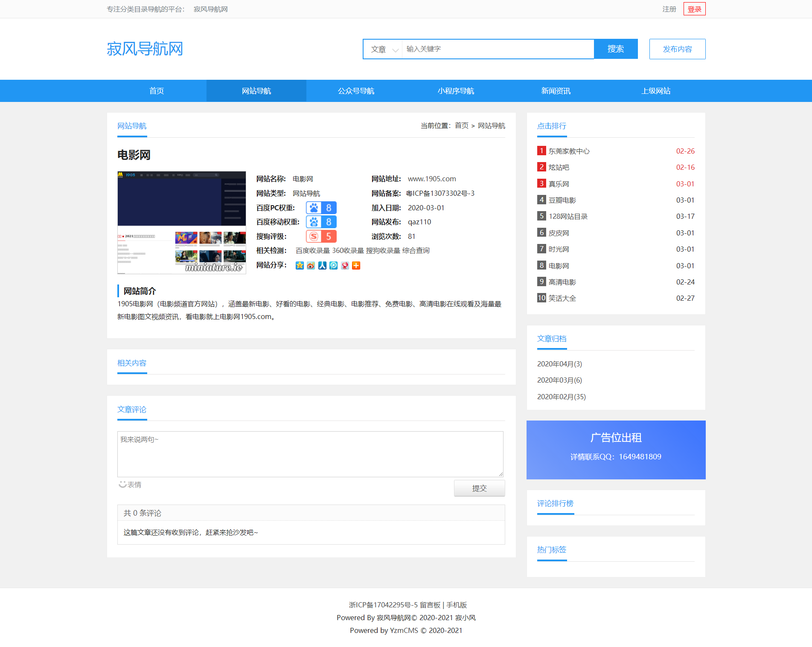Click 360收录量 check link
The width and height of the screenshot is (812, 647).
pos(348,250)
